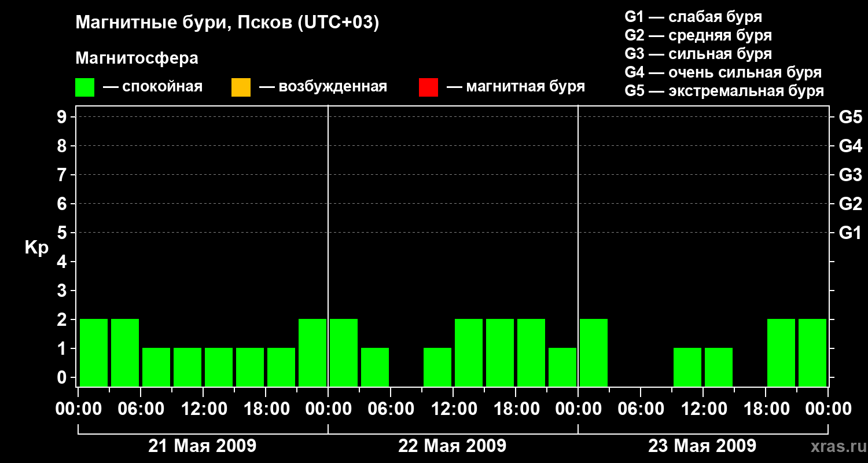
Task: Click the 23 Мая 21:00–00:00 Kp bar
Action: click(812, 352)
